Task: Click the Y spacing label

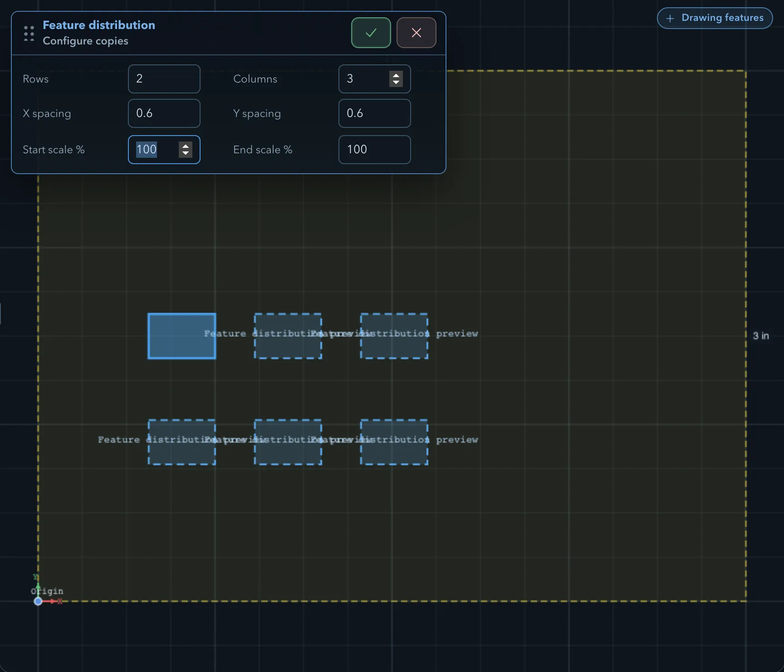Action: [x=257, y=113]
